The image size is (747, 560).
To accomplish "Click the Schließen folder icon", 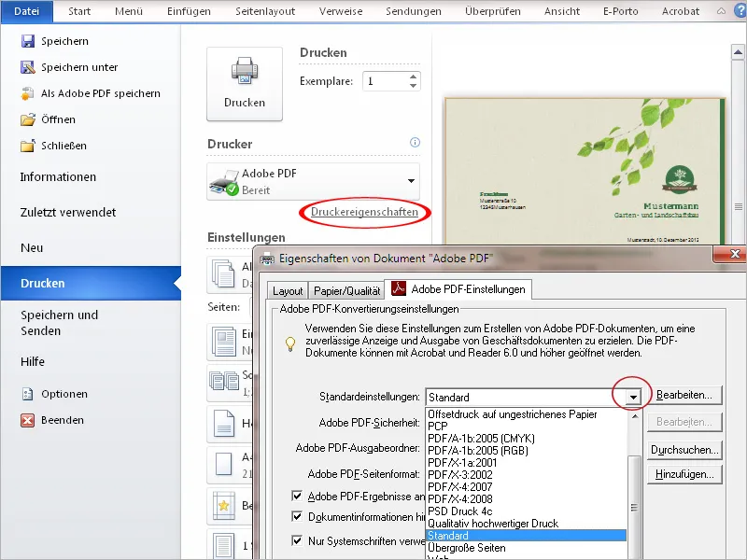I will pos(28,146).
